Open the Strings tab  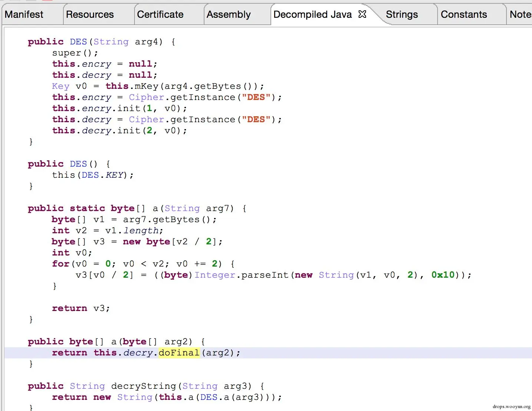(402, 14)
